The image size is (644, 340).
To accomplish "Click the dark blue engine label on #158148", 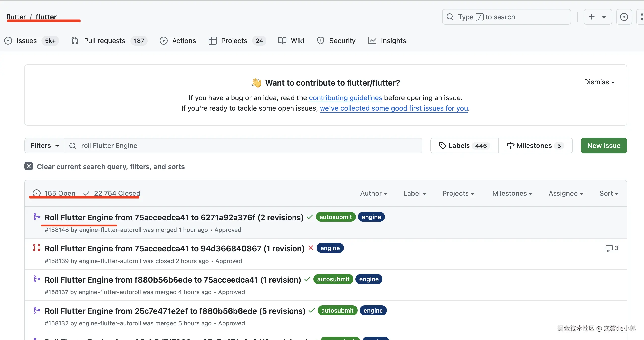I will pyautogui.click(x=371, y=217).
